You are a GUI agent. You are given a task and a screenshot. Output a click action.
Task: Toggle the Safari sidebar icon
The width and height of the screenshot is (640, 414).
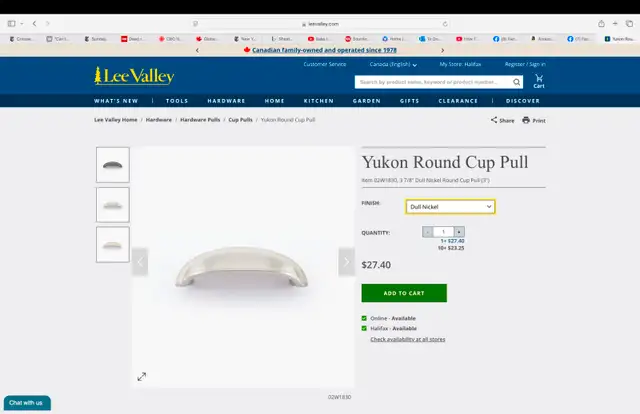point(11,24)
